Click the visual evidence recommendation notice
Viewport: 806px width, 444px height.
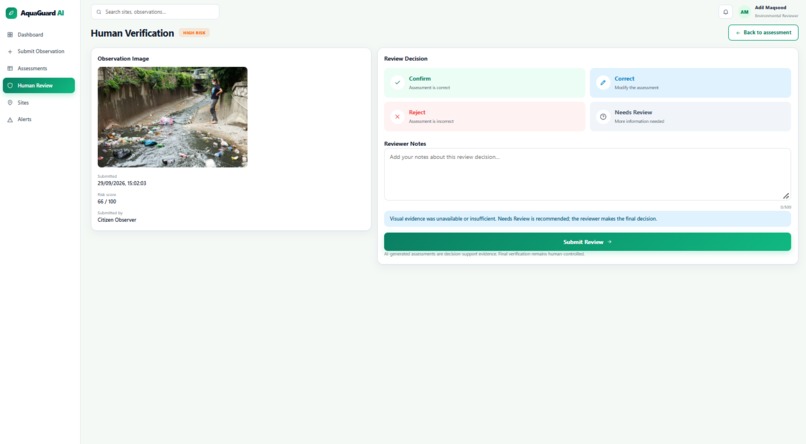click(x=588, y=219)
